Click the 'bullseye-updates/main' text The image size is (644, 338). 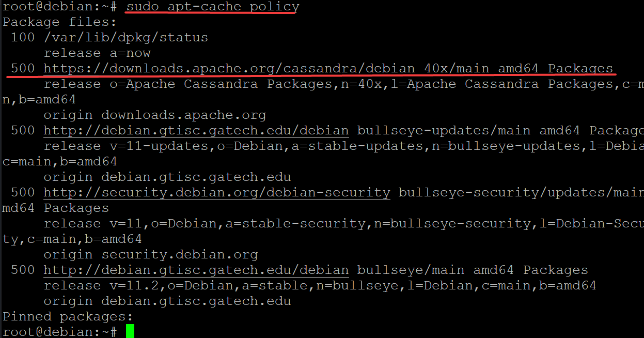[x=444, y=130]
